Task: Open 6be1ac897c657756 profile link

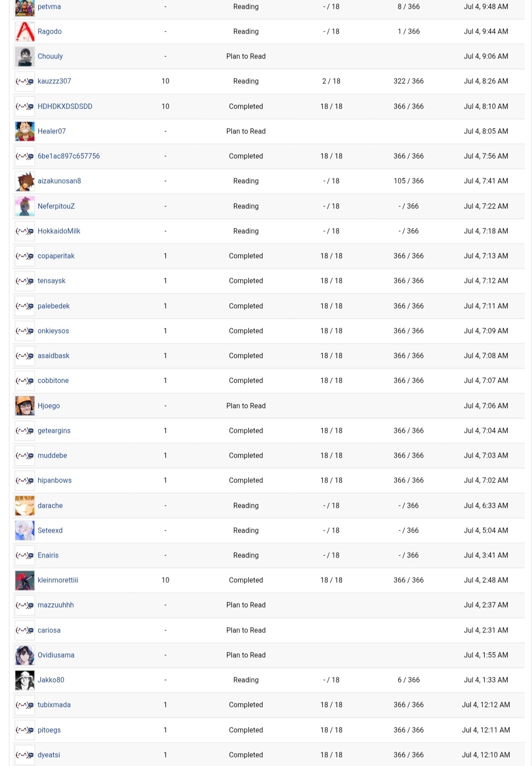Action: [x=69, y=156]
